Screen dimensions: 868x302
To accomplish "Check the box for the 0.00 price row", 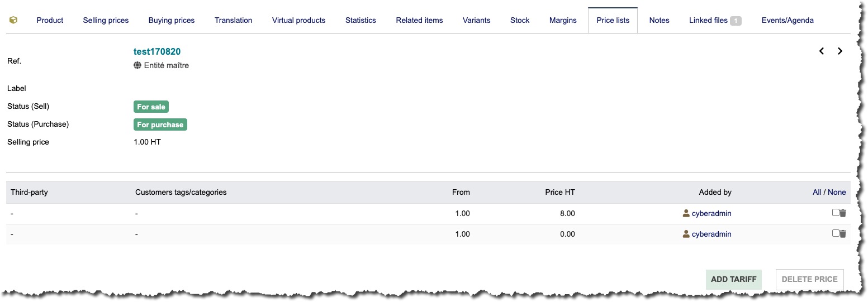I will 836,233.
